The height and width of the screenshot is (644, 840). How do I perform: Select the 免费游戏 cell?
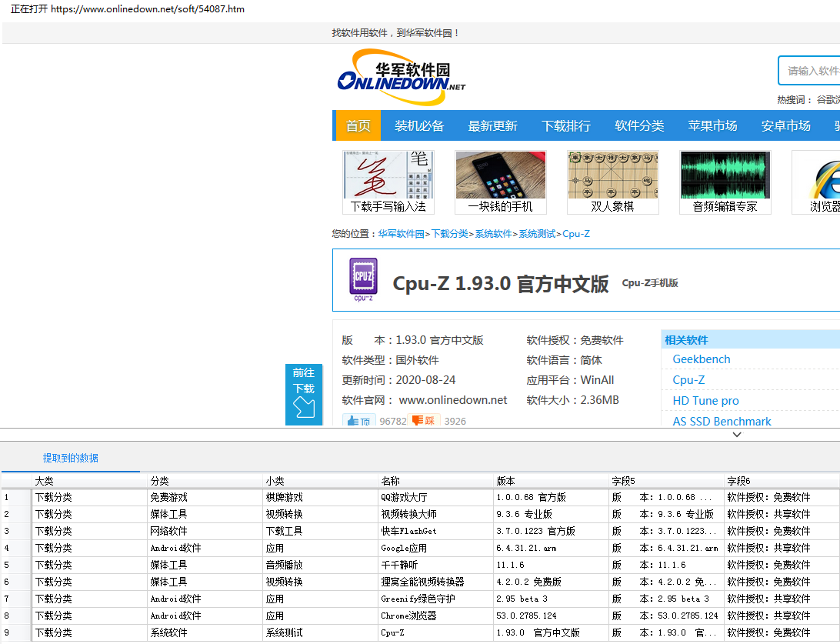pos(205,497)
